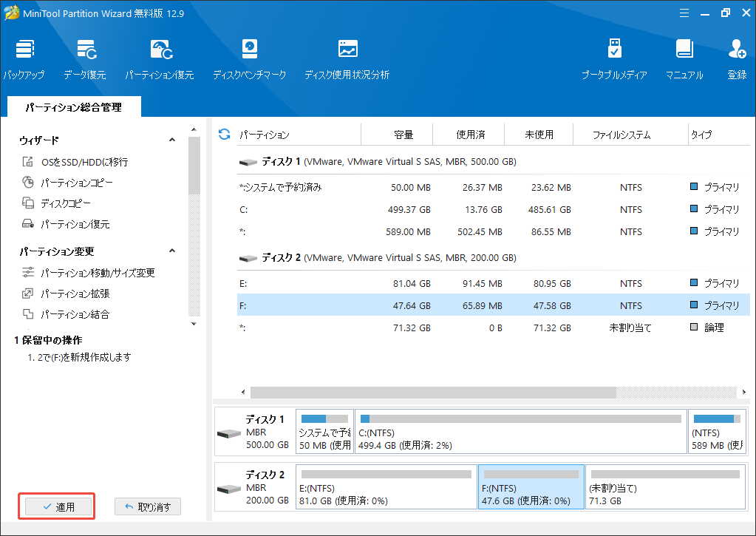Select the C: partition row
The image size is (756, 536).
point(493,209)
